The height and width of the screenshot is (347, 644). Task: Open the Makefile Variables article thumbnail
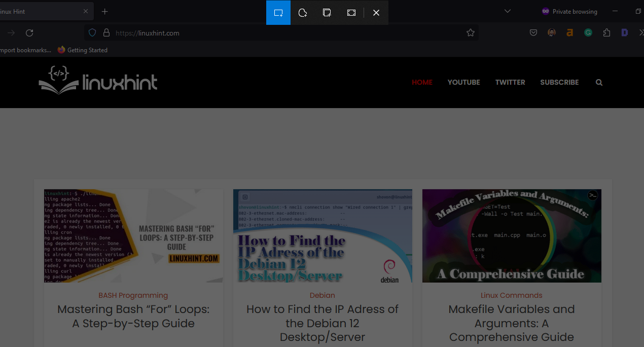512,236
